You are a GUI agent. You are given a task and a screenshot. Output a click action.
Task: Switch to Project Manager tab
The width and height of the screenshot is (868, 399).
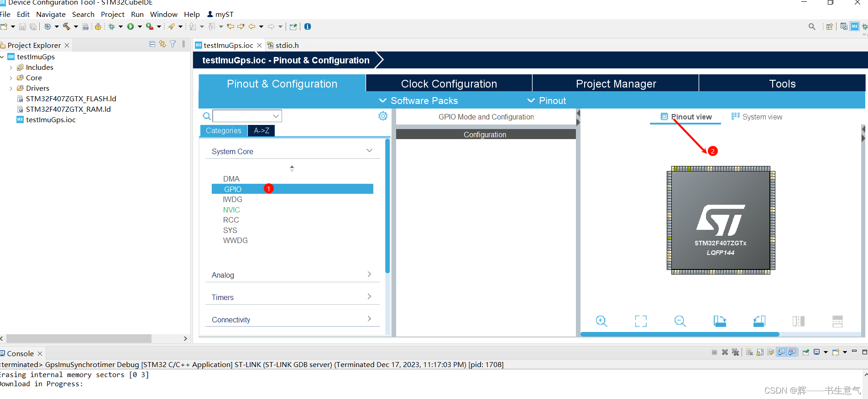coord(616,83)
